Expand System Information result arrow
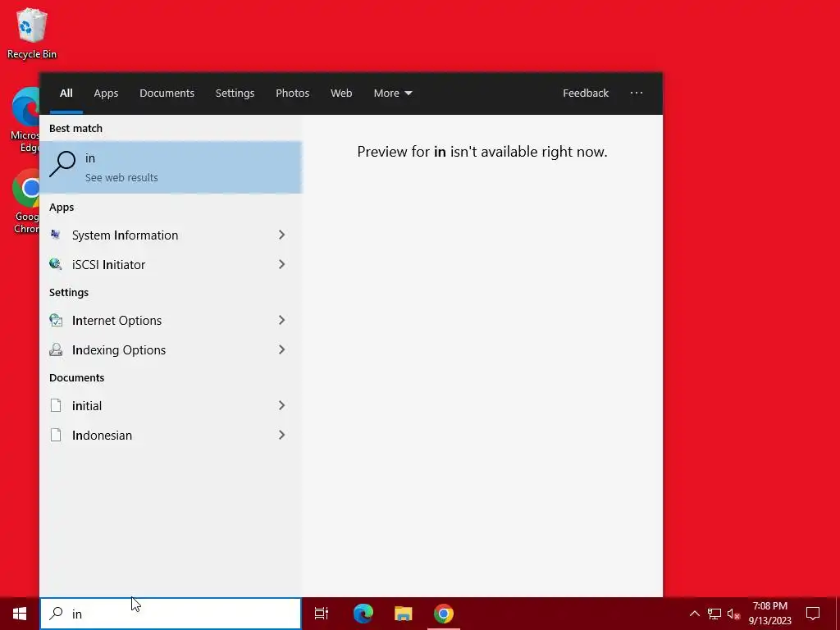 pyautogui.click(x=281, y=235)
